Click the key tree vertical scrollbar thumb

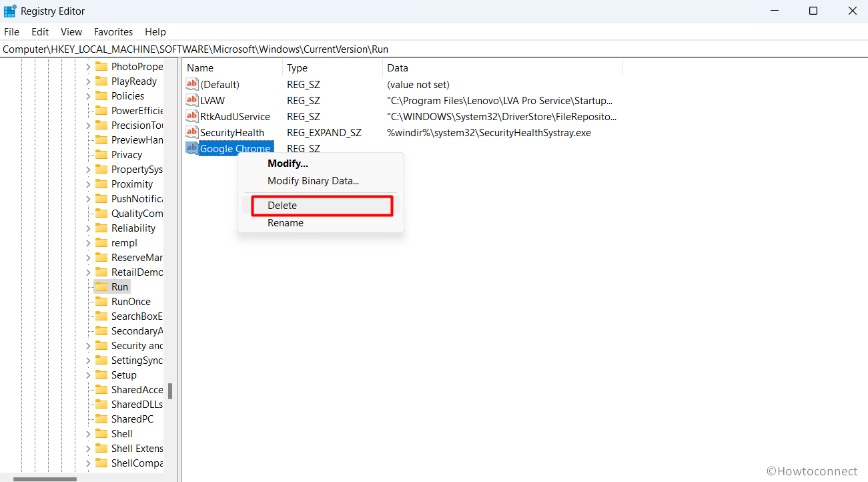coord(170,391)
